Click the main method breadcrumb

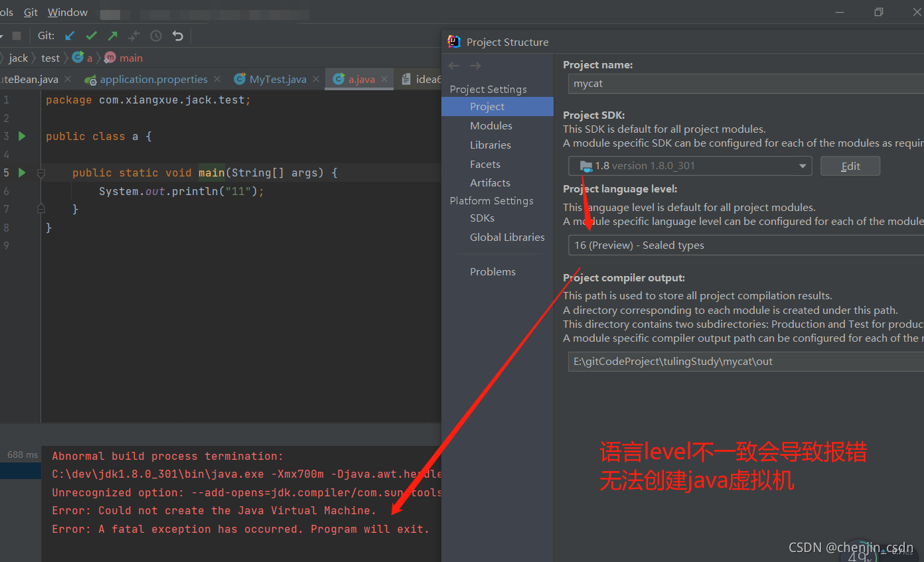coord(131,58)
